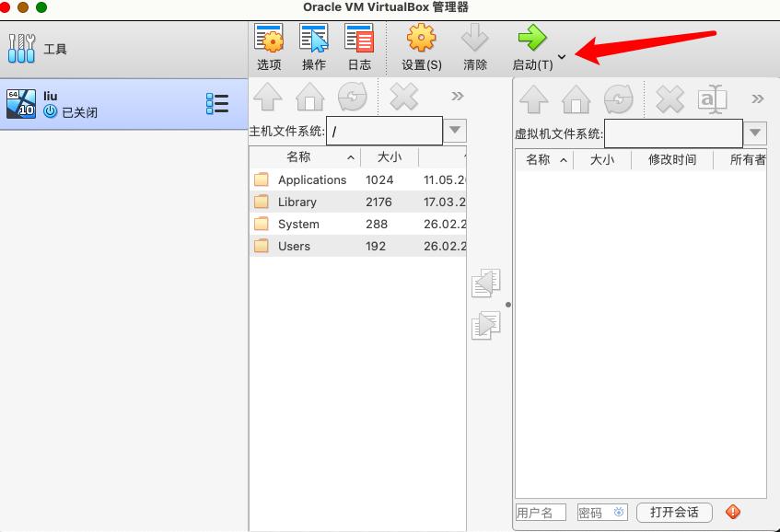Click System size value 288
The height and width of the screenshot is (532, 780).
click(377, 225)
